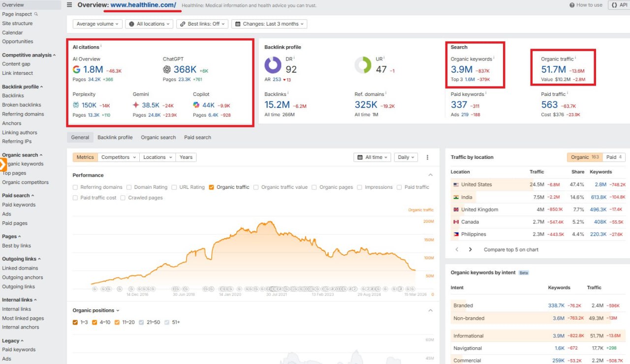Click the ChatGPT logo icon
630x364 pixels.
(167, 70)
